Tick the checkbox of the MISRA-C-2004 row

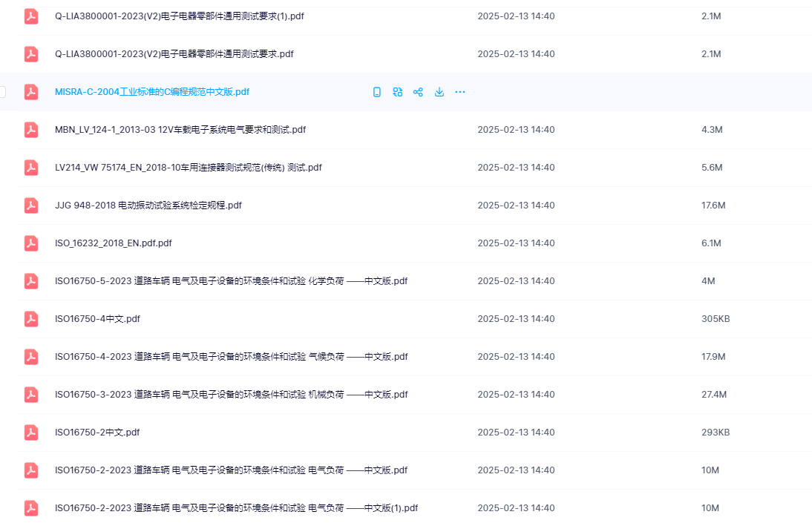pos(2,92)
